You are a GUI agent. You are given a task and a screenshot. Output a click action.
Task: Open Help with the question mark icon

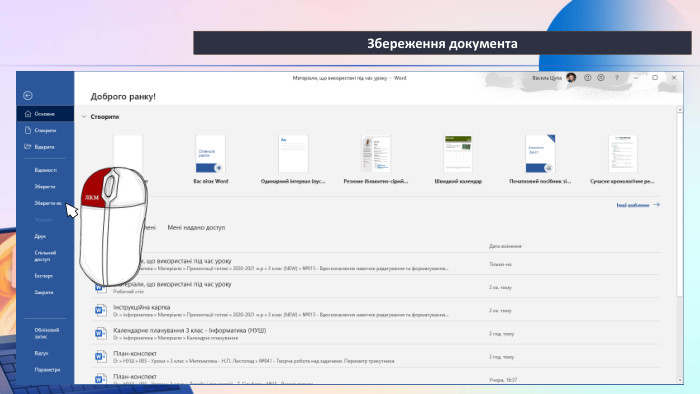tap(617, 78)
